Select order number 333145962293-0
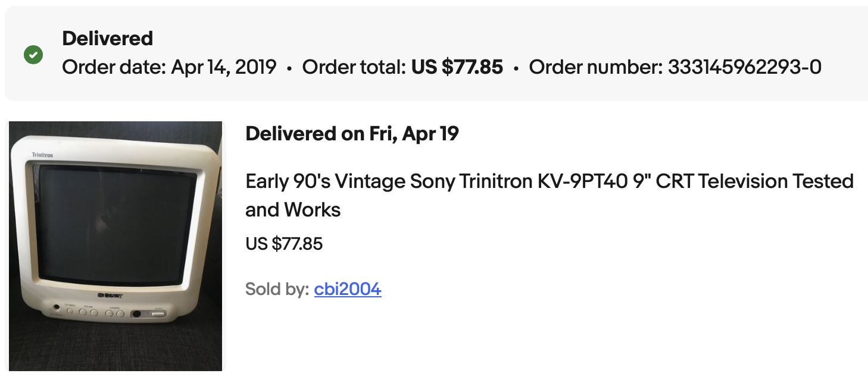This screenshot has width=868, height=383. pyautogui.click(x=744, y=67)
